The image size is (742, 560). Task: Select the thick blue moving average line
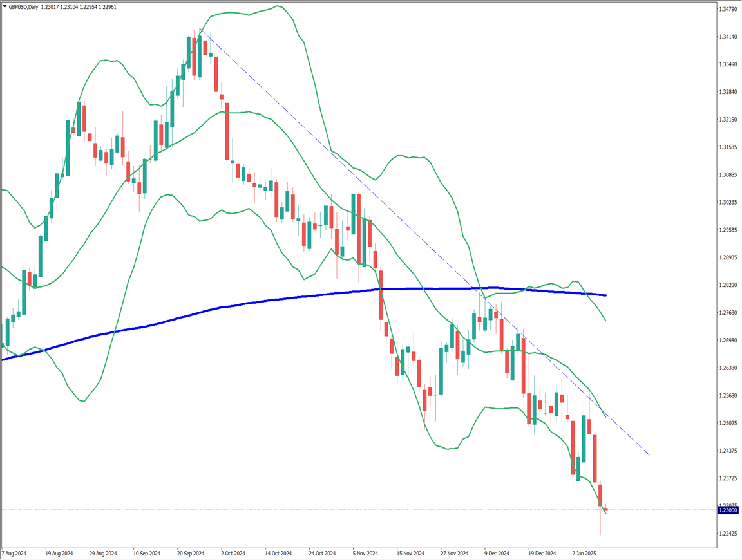tap(258, 302)
